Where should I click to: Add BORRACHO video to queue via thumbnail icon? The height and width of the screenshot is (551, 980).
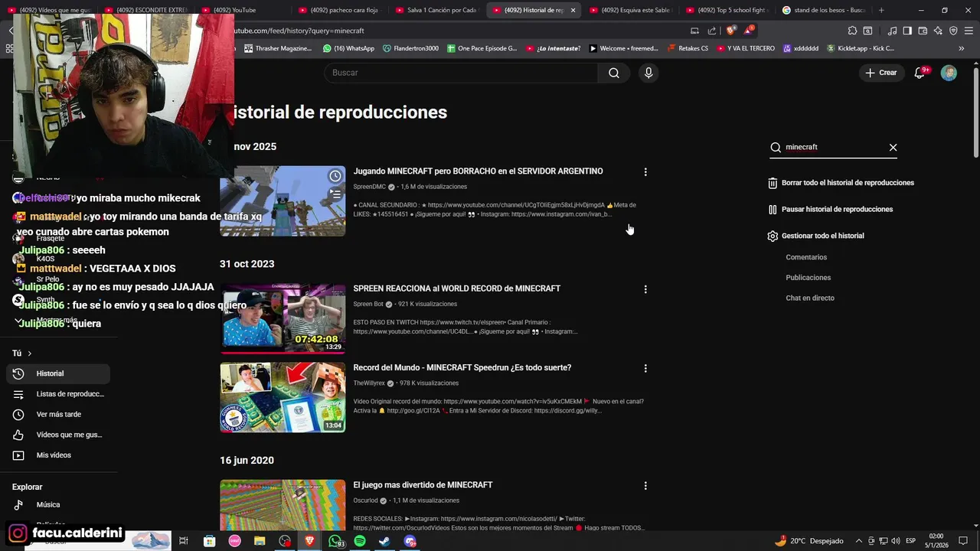(335, 194)
